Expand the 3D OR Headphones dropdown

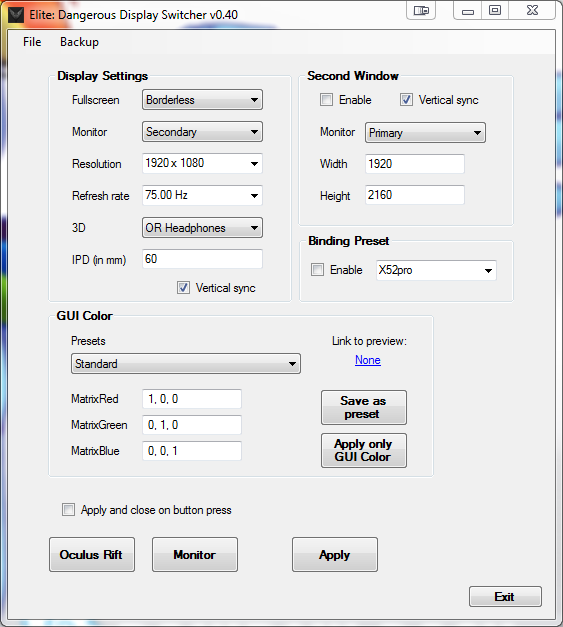[202, 228]
